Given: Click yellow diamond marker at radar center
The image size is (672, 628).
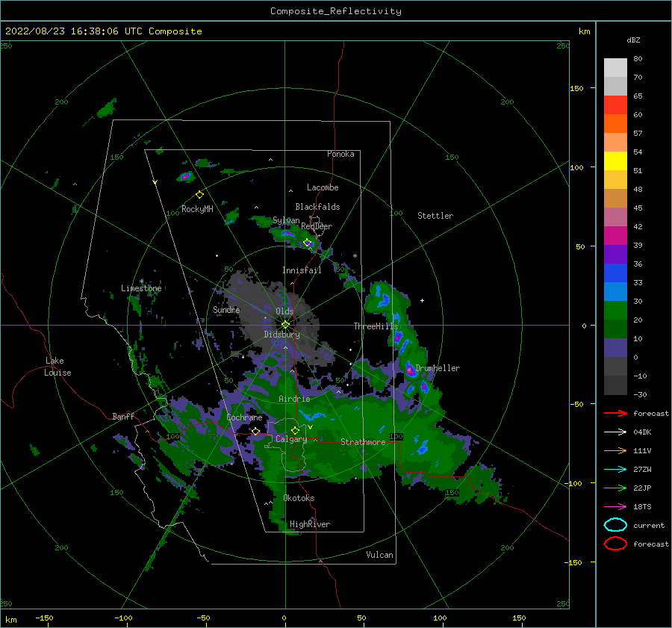Looking at the screenshot, I should pyautogui.click(x=285, y=325).
